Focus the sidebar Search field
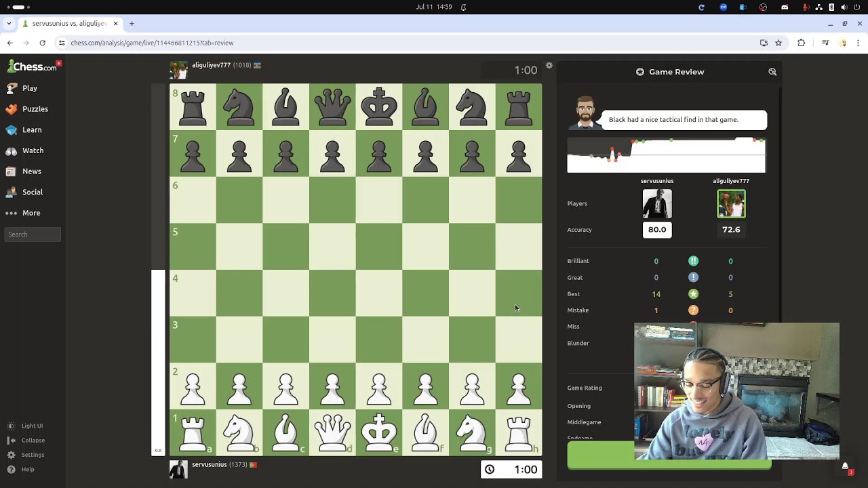The image size is (868, 488). point(33,235)
